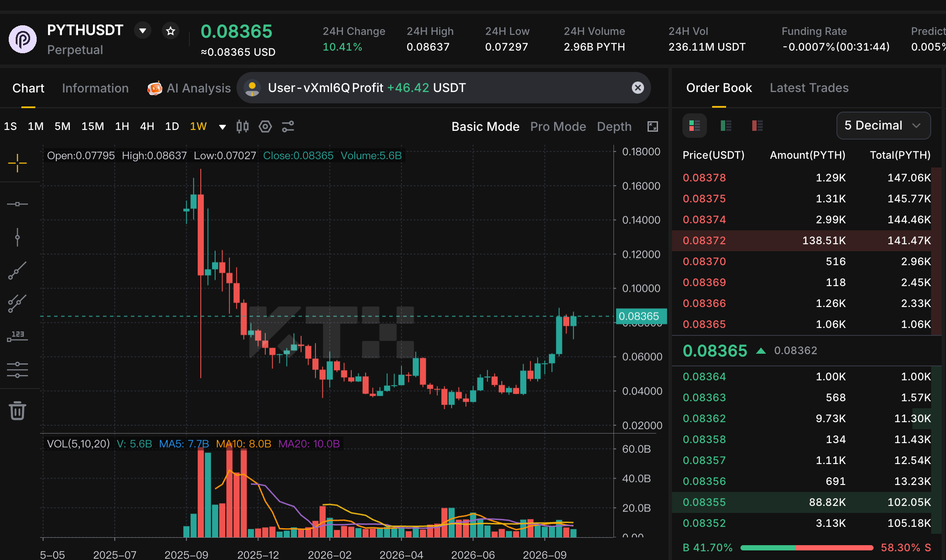The width and height of the screenshot is (946, 560).
Task: Select the Depth chart view
Action: point(614,126)
